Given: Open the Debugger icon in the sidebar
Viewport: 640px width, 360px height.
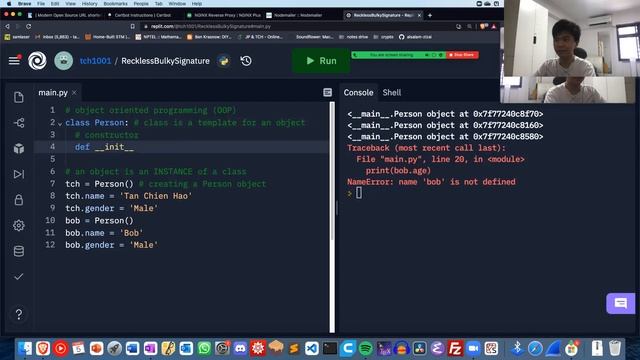Looking at the screenshot, I should 19,174.
